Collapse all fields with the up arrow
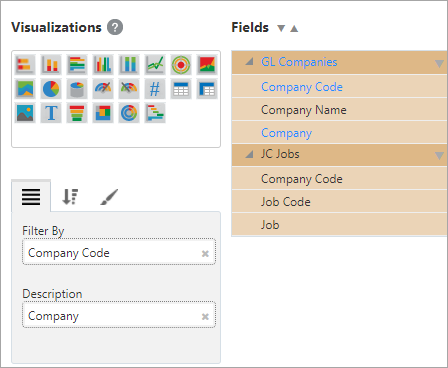 pos(294,29)
